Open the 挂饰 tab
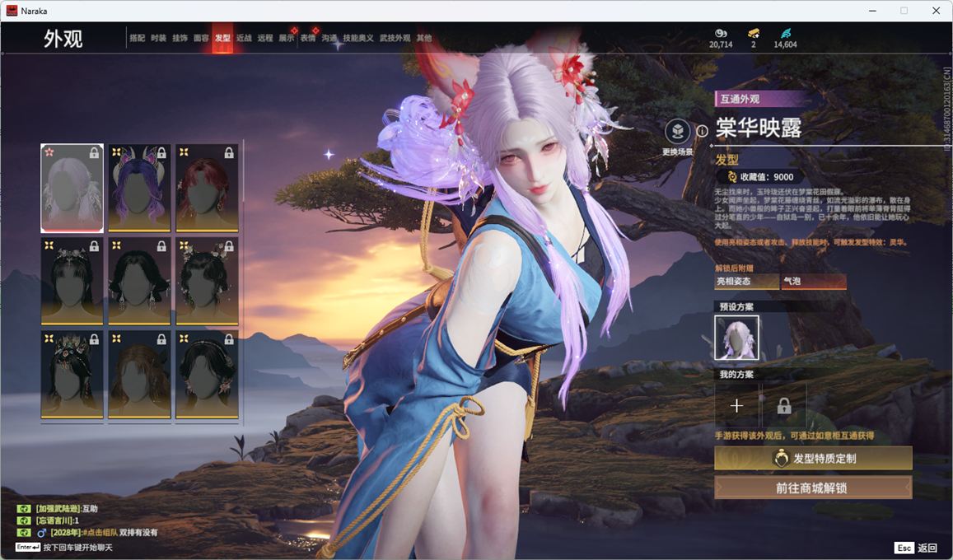The width and height of the screenshot is (953, 560). click(x=180, y=38)
